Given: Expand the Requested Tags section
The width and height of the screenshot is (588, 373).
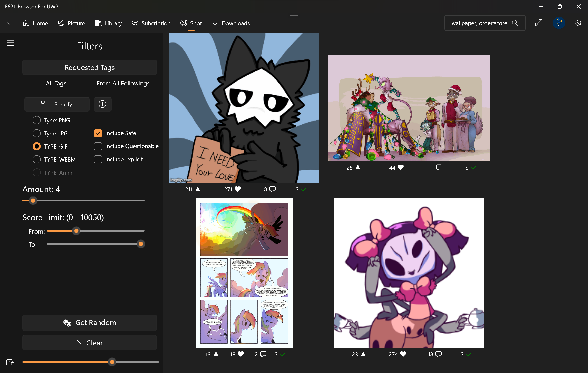Looking at the screenshot, I should pos(89,67).
